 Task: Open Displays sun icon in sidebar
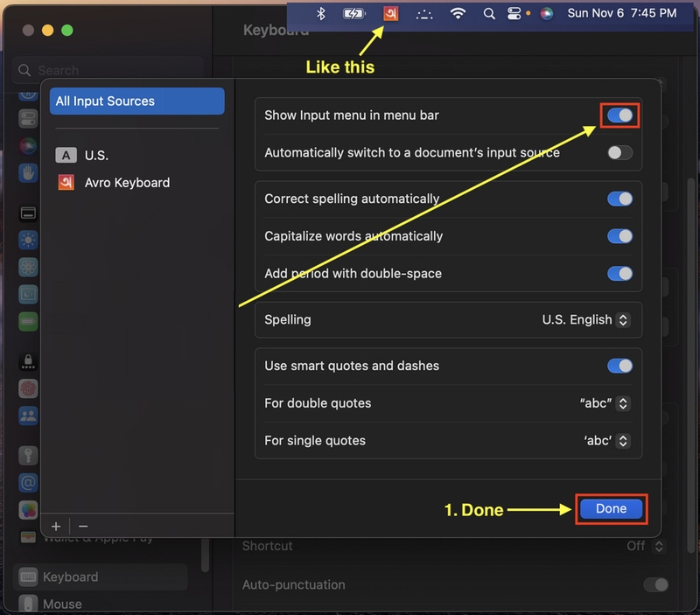coord(28,240)
